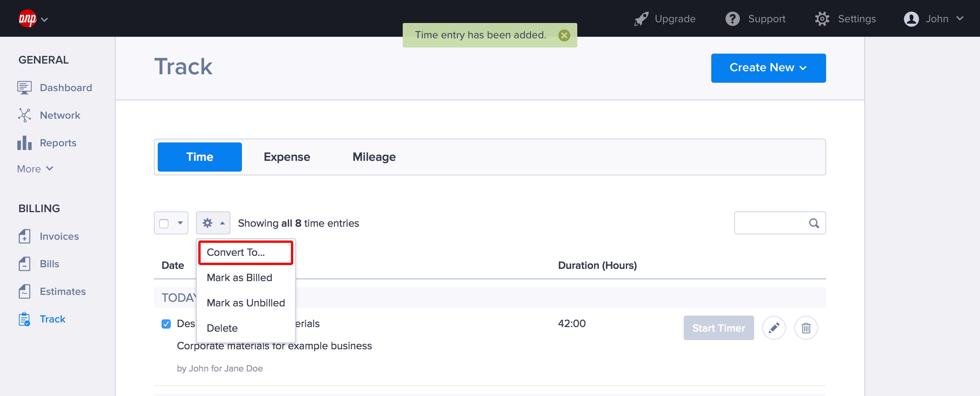Open Estimates in the Billing section
The height and width of the screenshot is (396, 980).
[x=62, y=291]
